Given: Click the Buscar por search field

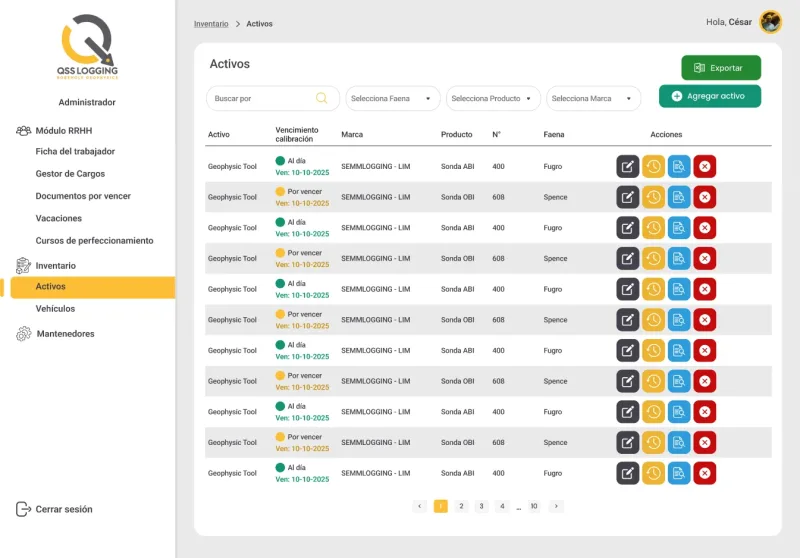Looking at the screenshot, I should tap(273, 98).
